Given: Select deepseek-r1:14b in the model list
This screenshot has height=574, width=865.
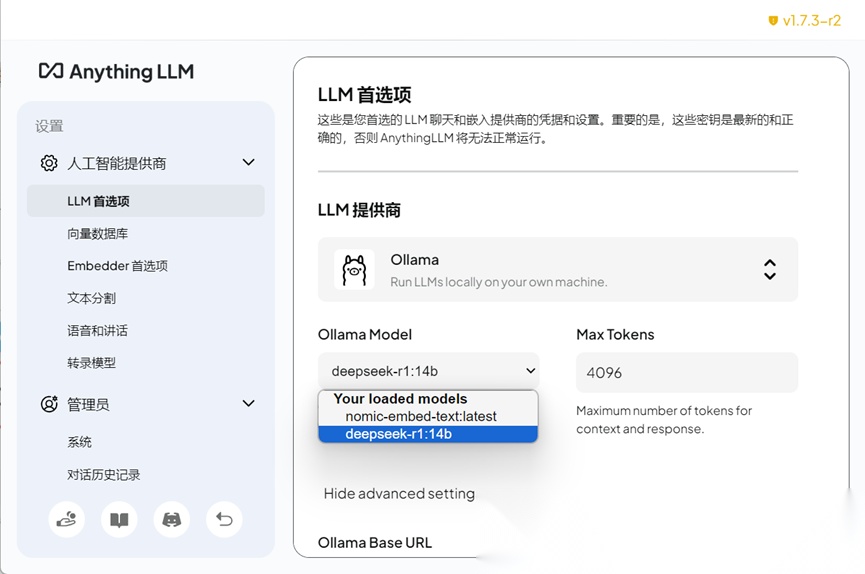Looking at the screenshot, I should click(x=428, y=434).
